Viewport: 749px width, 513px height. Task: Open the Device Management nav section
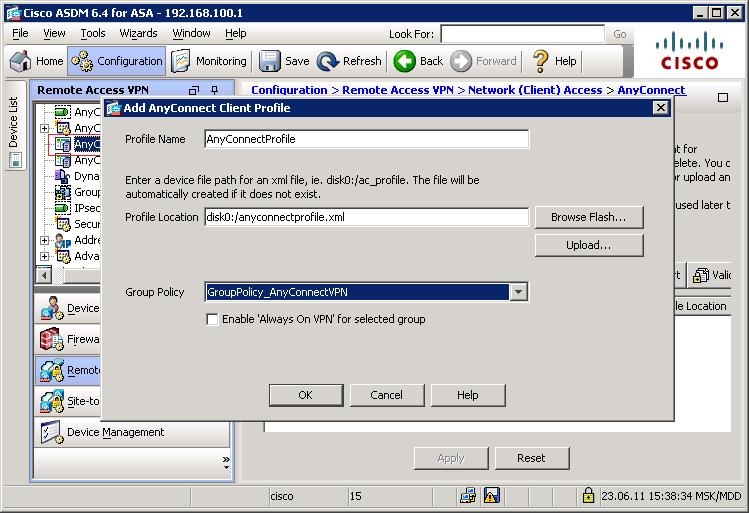[x=132, y=432]
